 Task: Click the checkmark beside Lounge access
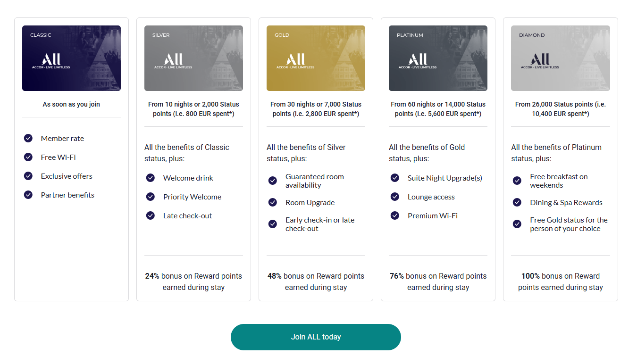(394, 197)
